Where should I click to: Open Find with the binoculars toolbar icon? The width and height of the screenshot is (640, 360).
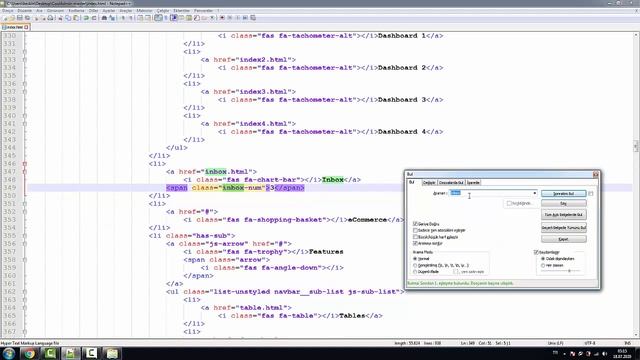point(104,18)
